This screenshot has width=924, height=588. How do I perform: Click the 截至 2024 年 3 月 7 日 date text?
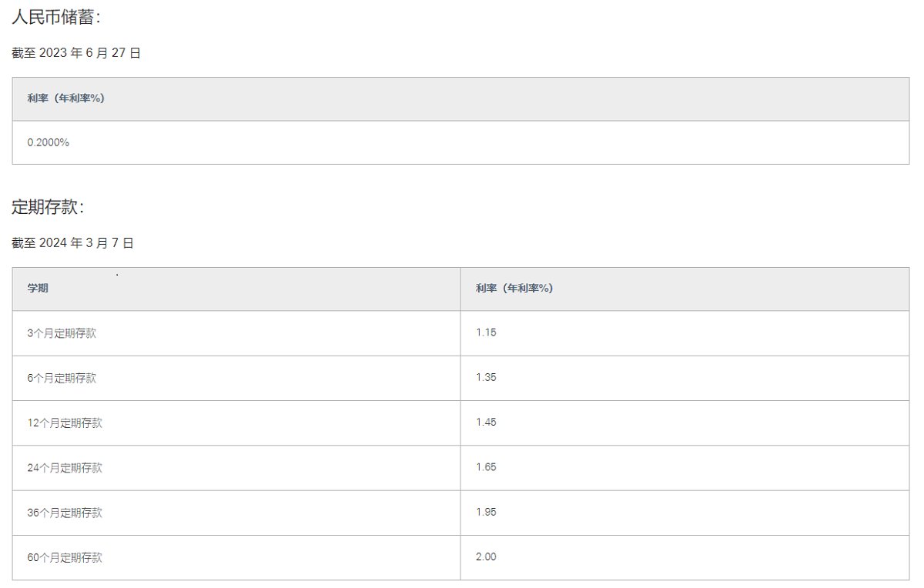[73, 243]
